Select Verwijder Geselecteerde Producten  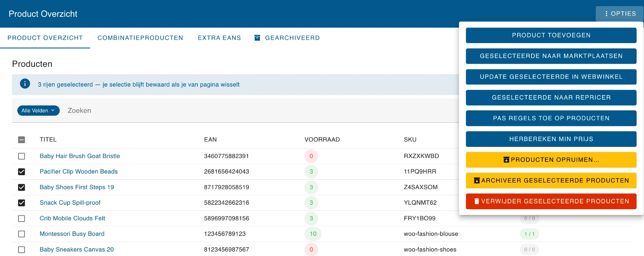pyautogui.click(x=551, y=201)
